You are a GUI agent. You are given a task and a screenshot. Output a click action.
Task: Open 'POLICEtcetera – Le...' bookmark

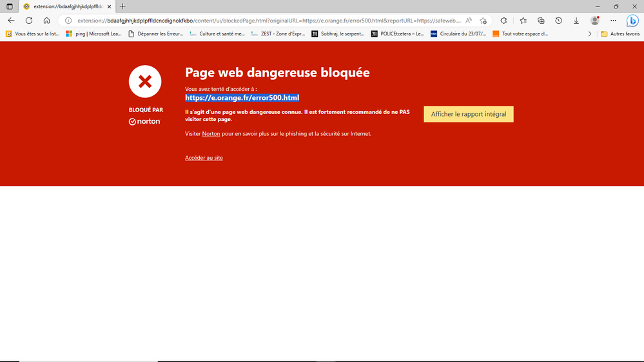[398, 33]
